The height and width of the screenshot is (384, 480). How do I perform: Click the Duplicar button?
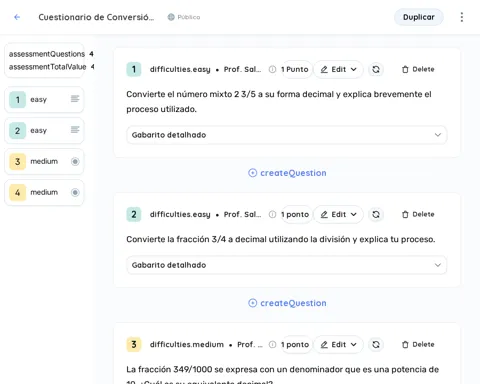[419, 17]
